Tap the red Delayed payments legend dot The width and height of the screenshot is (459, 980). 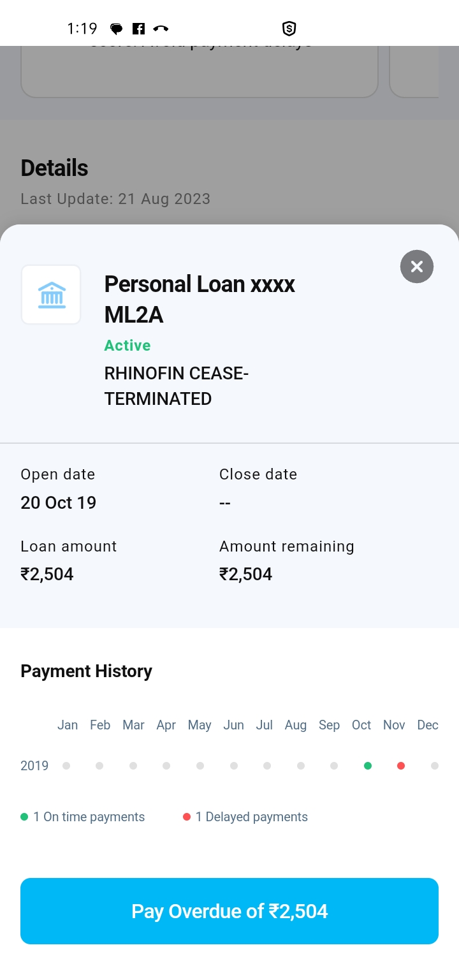tap(187, 817)
